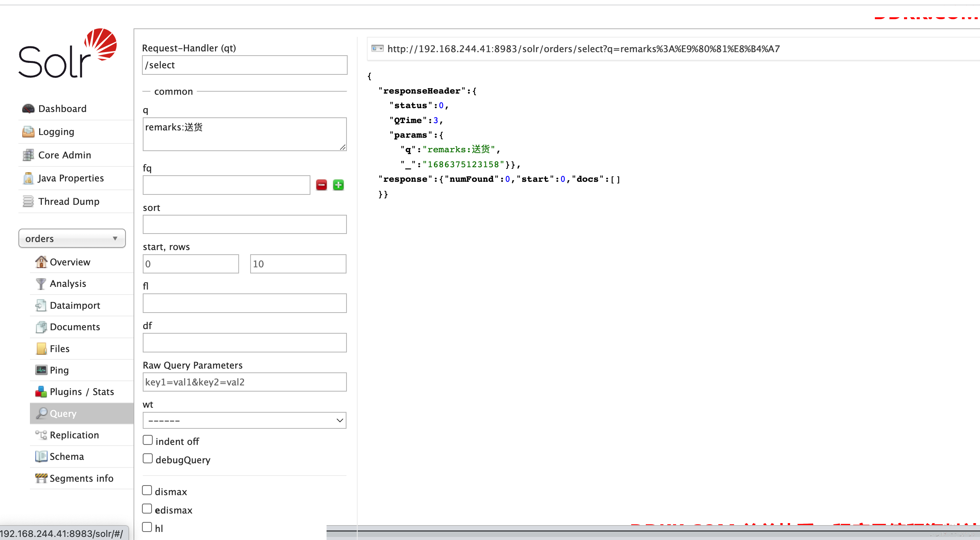The width and height of the screenshot is (980, 540).
Task: Click the fq minus button
Action: click(321, 185)
